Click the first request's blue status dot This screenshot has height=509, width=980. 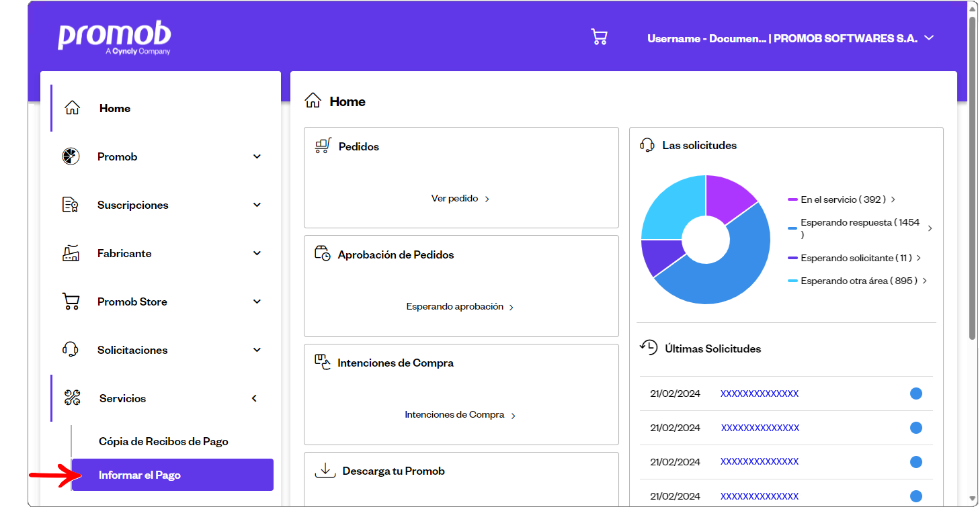(x=915, y=394)
